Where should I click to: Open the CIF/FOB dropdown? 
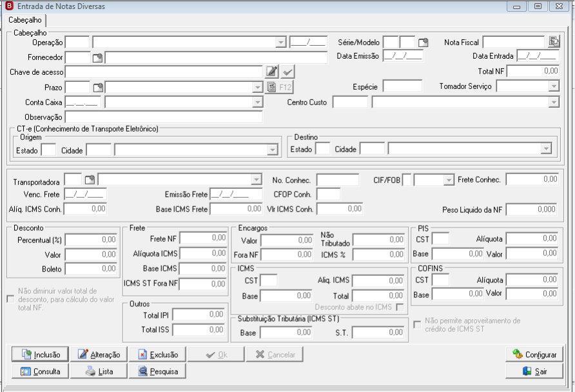pos(449,180)
